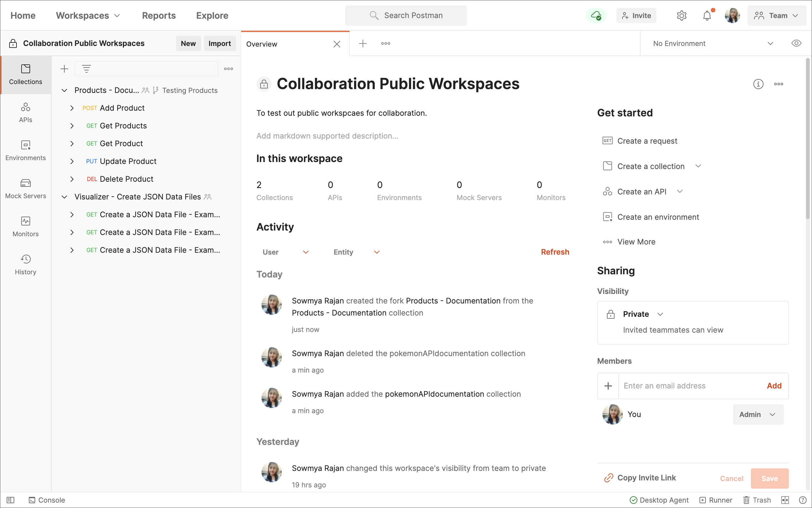Open the Mock Servers sidebar panel
The height and width of the screenshot is (508, 812).
[x=26, y=189]
